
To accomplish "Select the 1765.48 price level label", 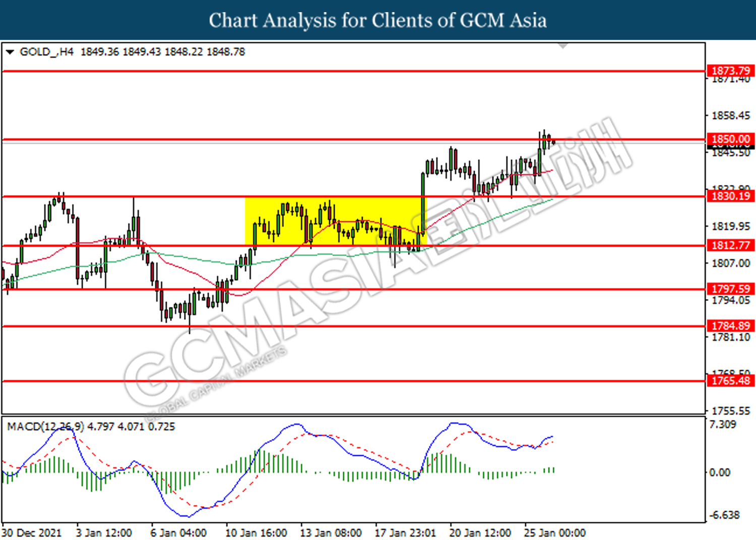I will coord(730,381).
